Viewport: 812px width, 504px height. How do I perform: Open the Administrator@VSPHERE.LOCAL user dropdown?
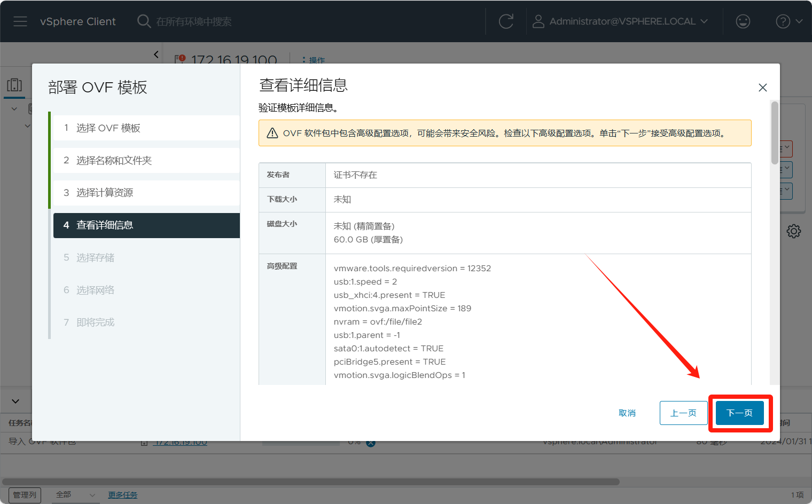pyautogui.click(x=628, y=21)
